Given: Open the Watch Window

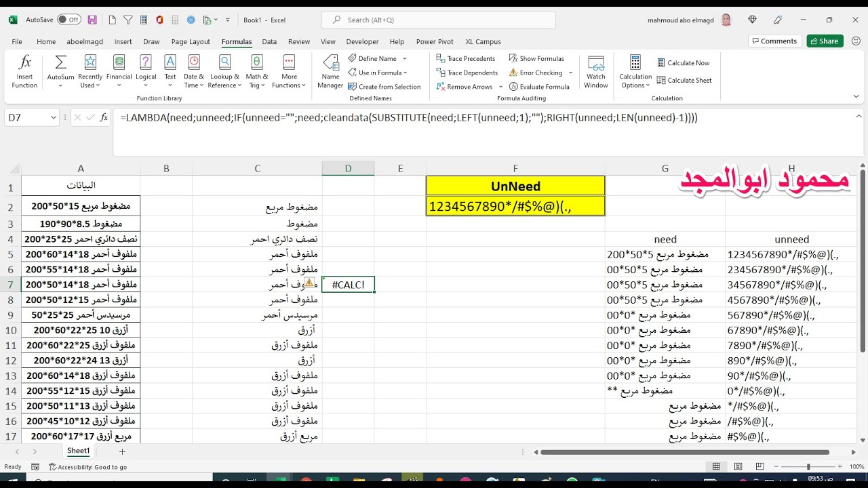Looking at the screenshot, I should (596, 71).
